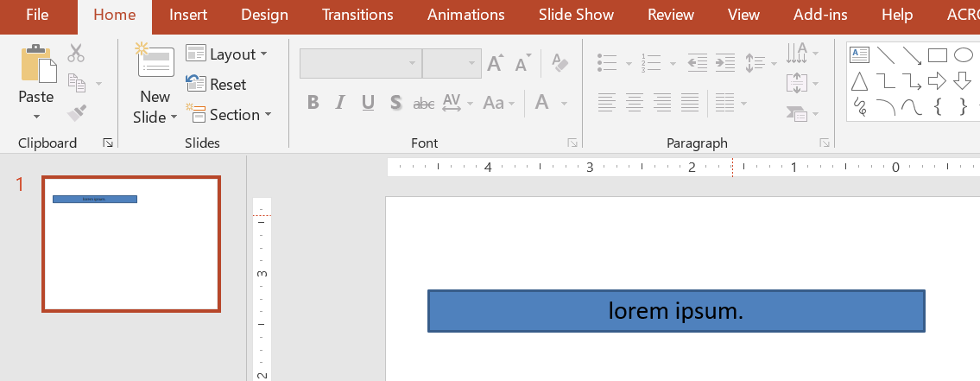Image resolution: width=980 pixels, height=381 pixels.
Task: Toggle Center alignment
Action: 635,103
